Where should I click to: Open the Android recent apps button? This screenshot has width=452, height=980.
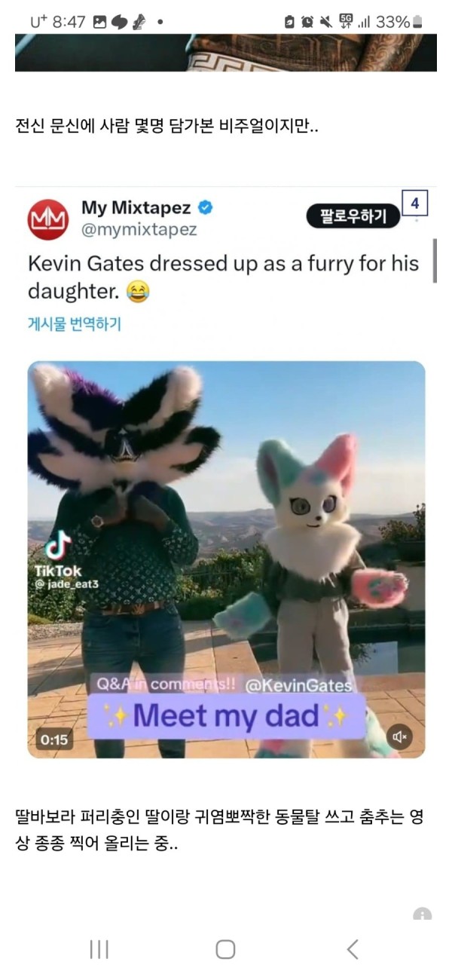coord(99,949)
